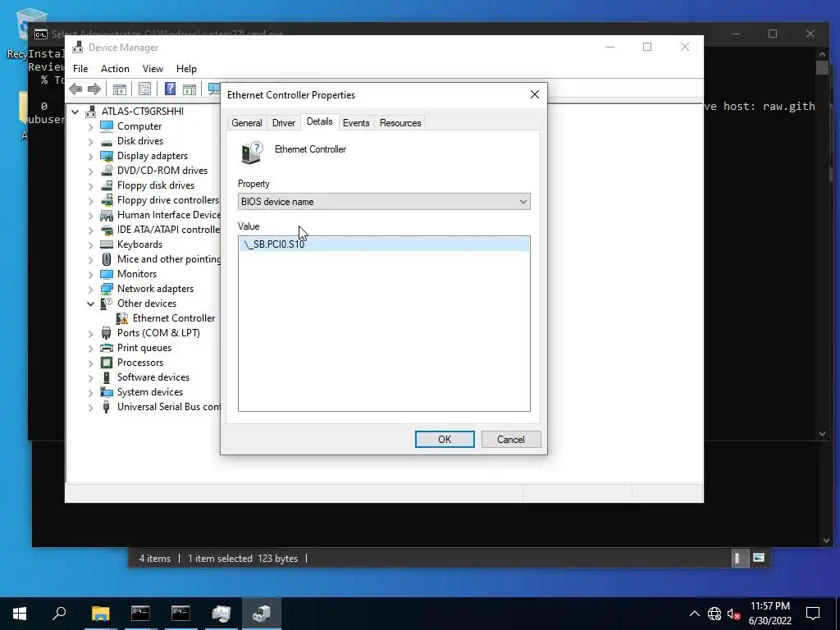Click the Display adapters category icon

point(107,156)
